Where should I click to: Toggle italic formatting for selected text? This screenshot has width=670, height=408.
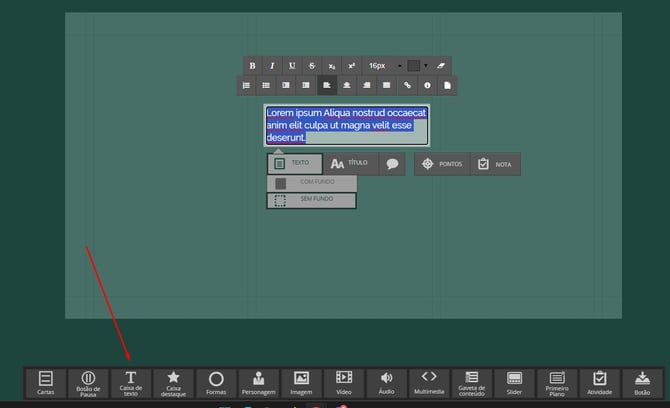(x=272, y=66)
